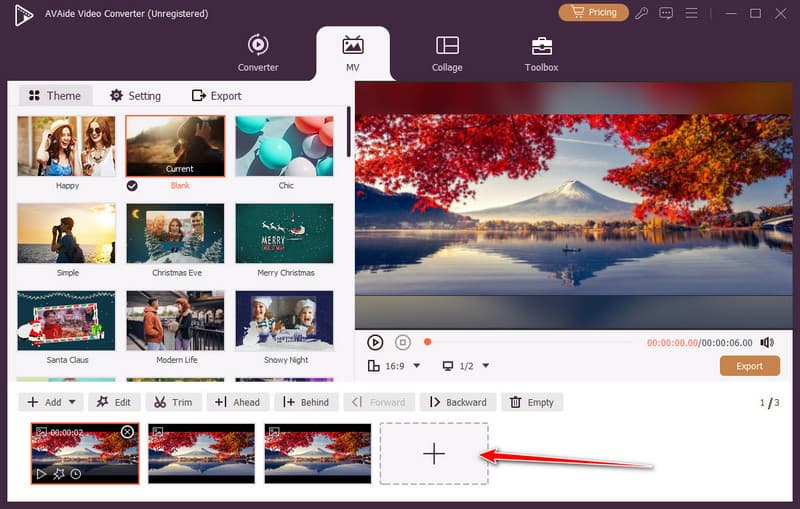Viewport: 800px width, 509px height.
Task: Choose the Happy theme thumbnail
Action: 66,146
